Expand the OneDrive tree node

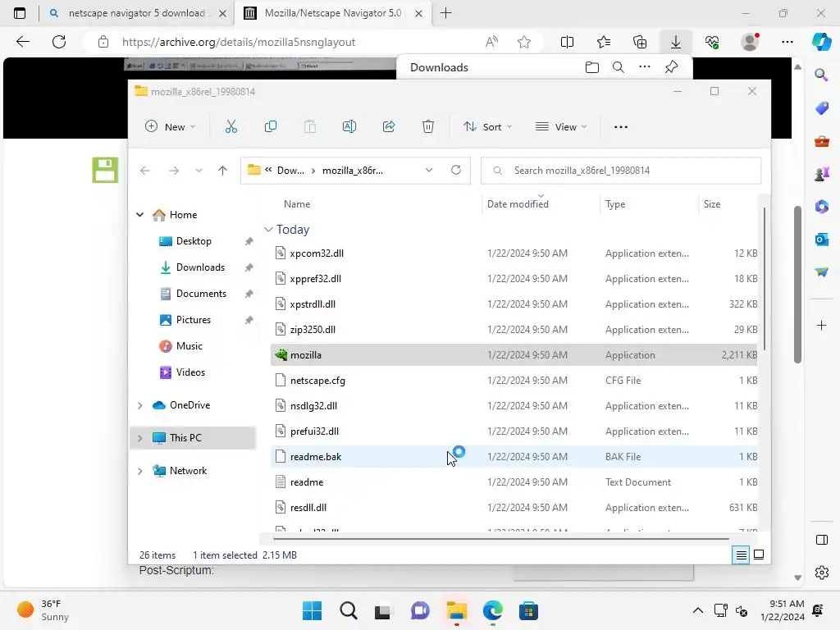[x=139, y=405]
